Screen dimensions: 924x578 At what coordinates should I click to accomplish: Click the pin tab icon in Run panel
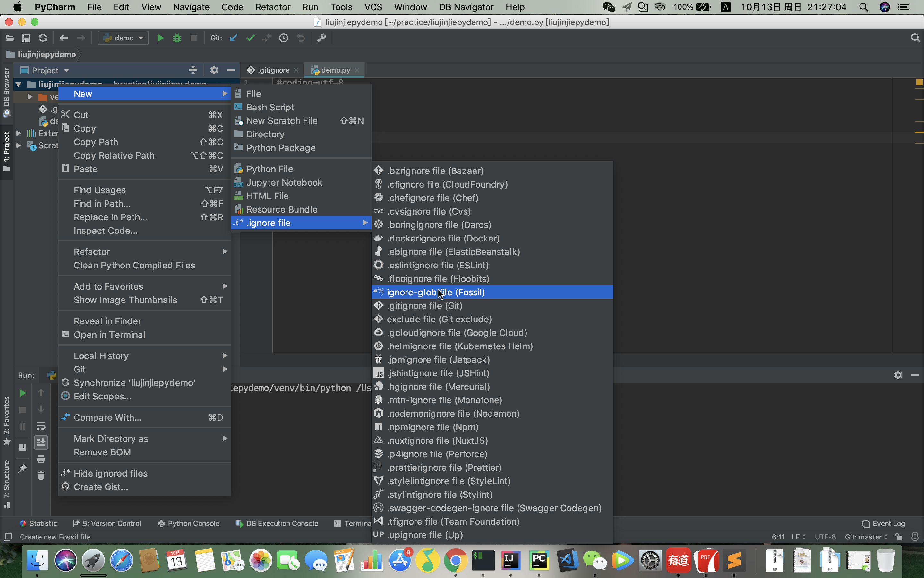pyautogui.click(x=22, y=468)
